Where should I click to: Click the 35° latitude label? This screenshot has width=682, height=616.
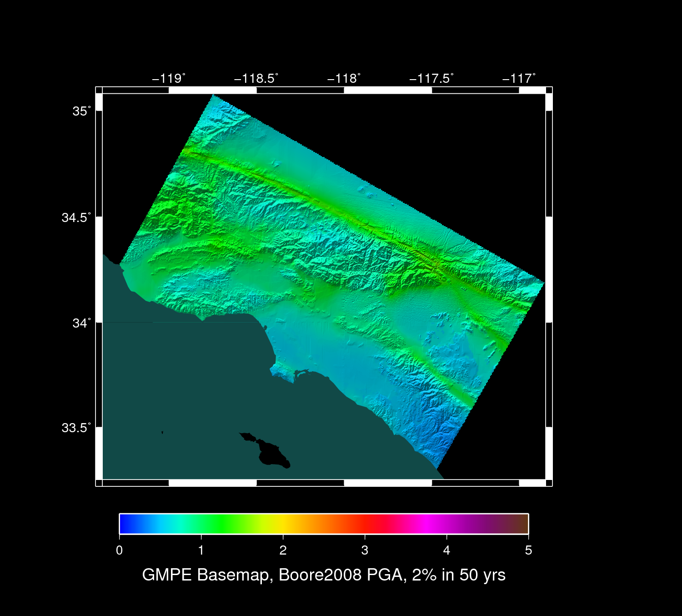click(81, 111)
